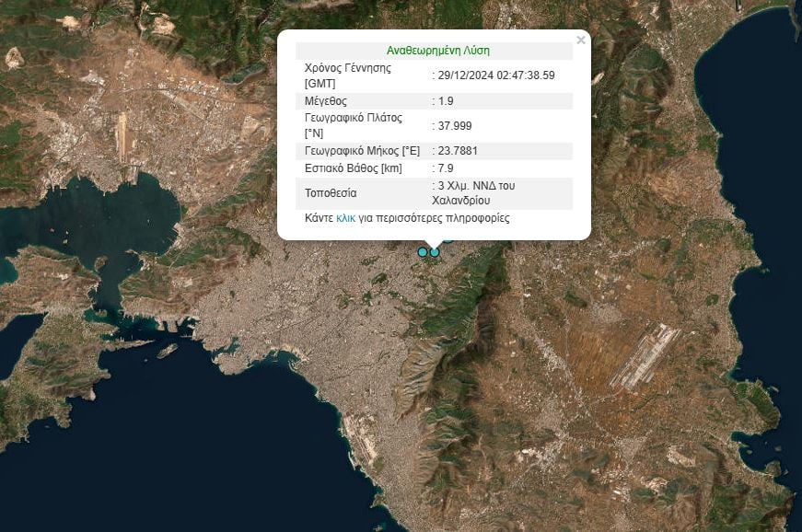Image resolution: width=802 pixels, height=532 pixels.
Task: Click the magnitude value 1.9
Action: pyautogui.click(x=446, y=101)
